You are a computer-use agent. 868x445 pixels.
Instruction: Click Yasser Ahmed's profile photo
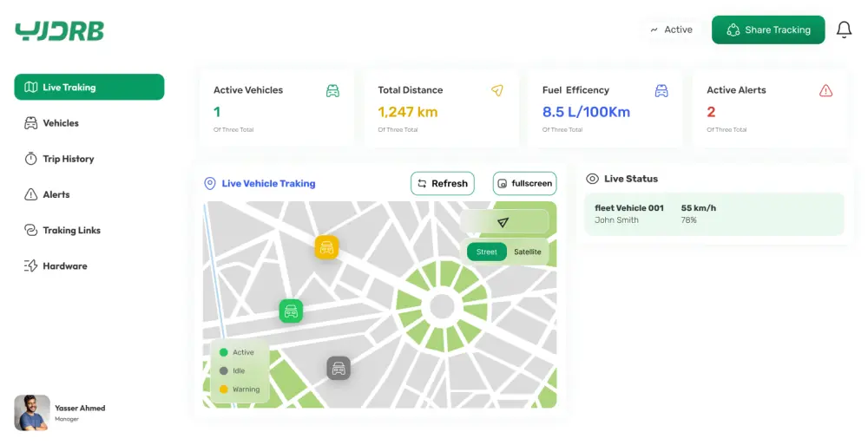tap(32, 413)
